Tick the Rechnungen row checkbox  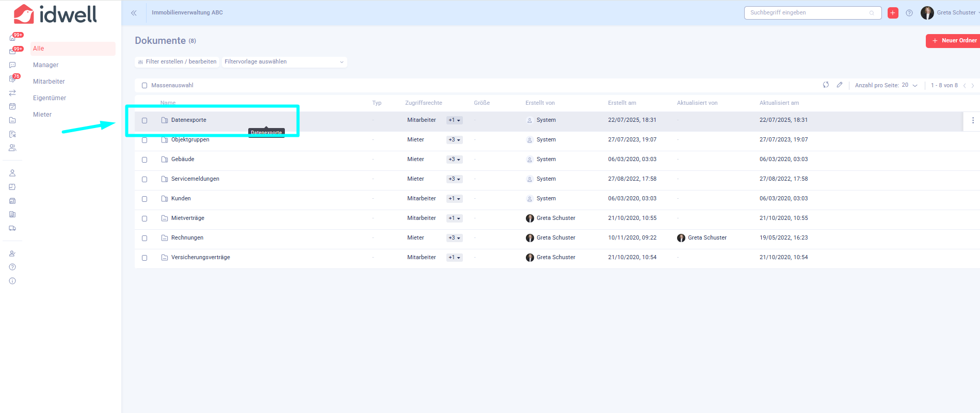click(x=144, y=238)
